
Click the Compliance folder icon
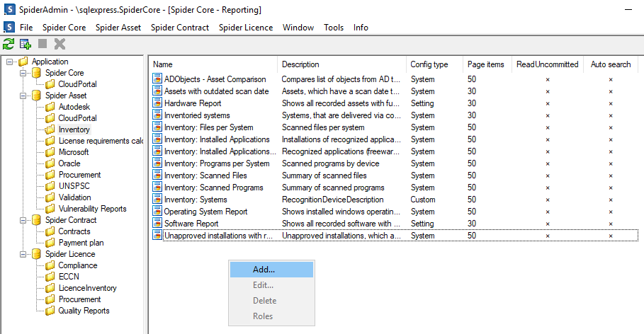(x=50, y=265)
